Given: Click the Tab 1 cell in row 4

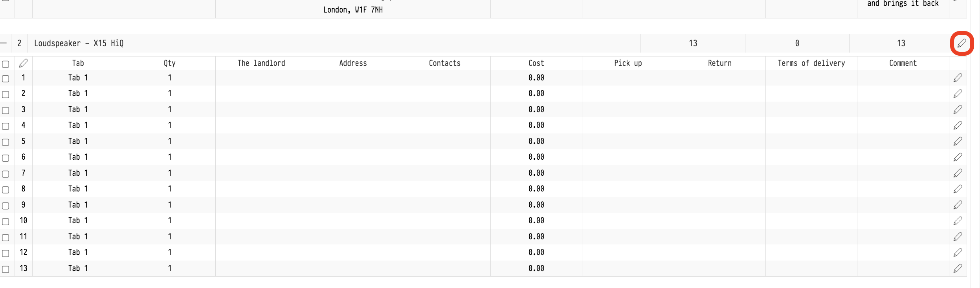Looking at the screenshot, I should (x=78, y=125).
